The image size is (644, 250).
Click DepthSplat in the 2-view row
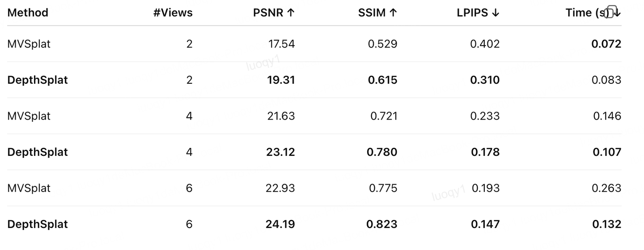(38, 80)
